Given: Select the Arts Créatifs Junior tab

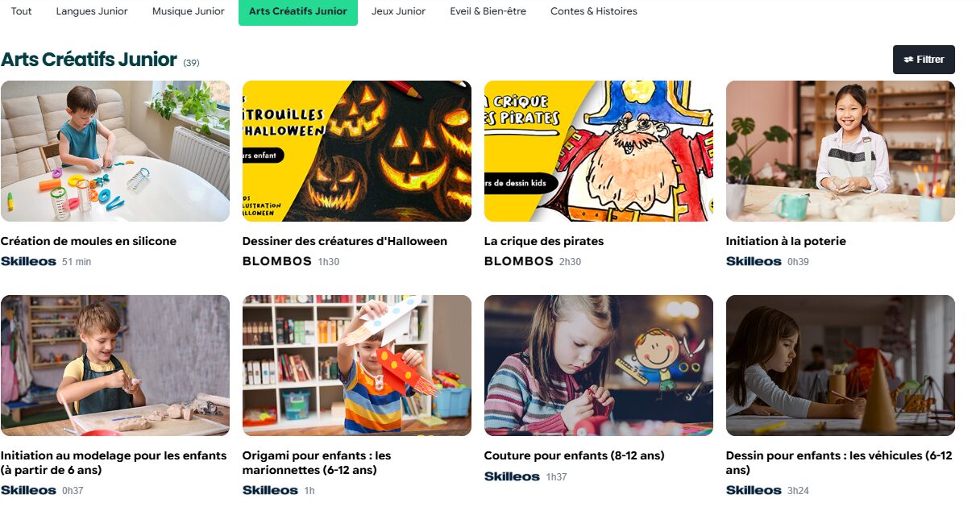Looking at the screenshot, I should pyautogui.click(x=298, y=11).
